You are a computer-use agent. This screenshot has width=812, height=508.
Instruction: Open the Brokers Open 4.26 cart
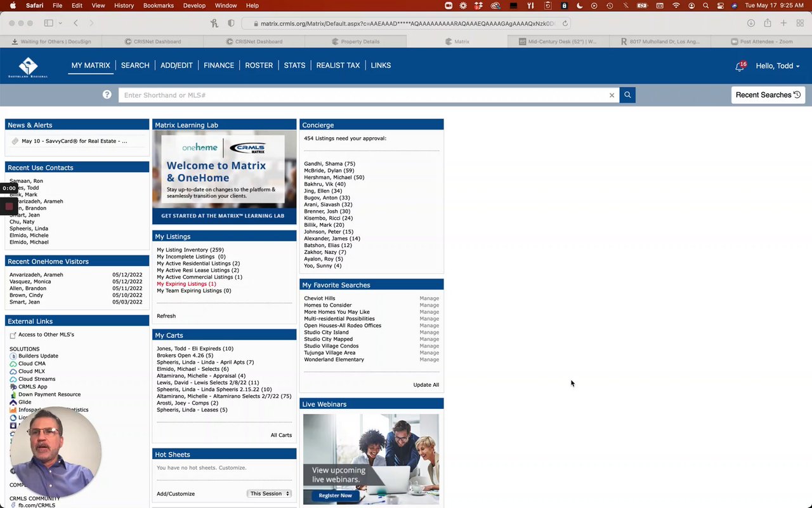[185, 356]
